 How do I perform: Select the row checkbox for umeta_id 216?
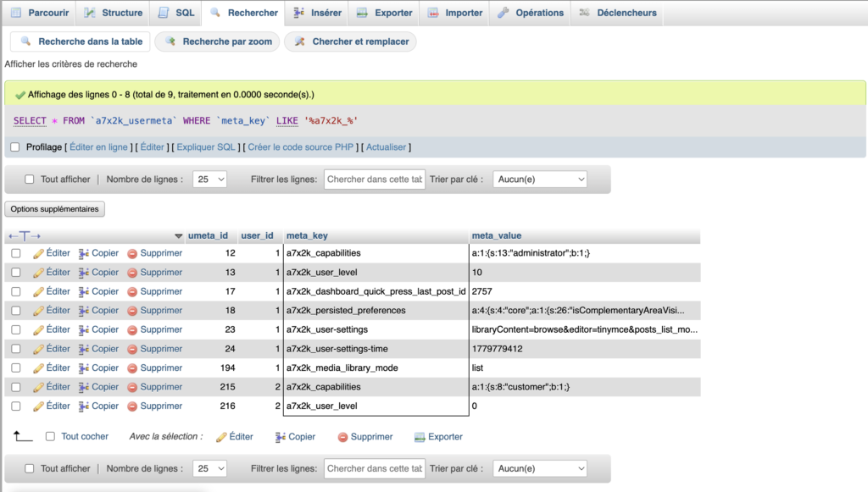16,406
